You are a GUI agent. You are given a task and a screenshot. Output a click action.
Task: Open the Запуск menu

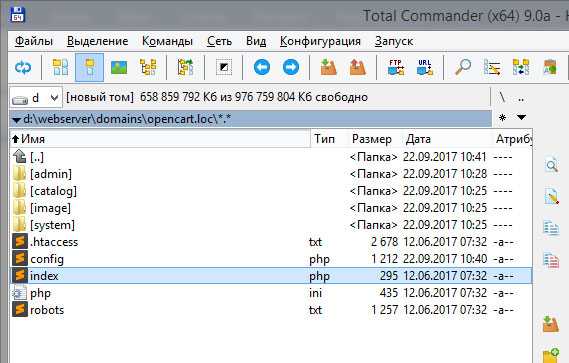(394, 41)
